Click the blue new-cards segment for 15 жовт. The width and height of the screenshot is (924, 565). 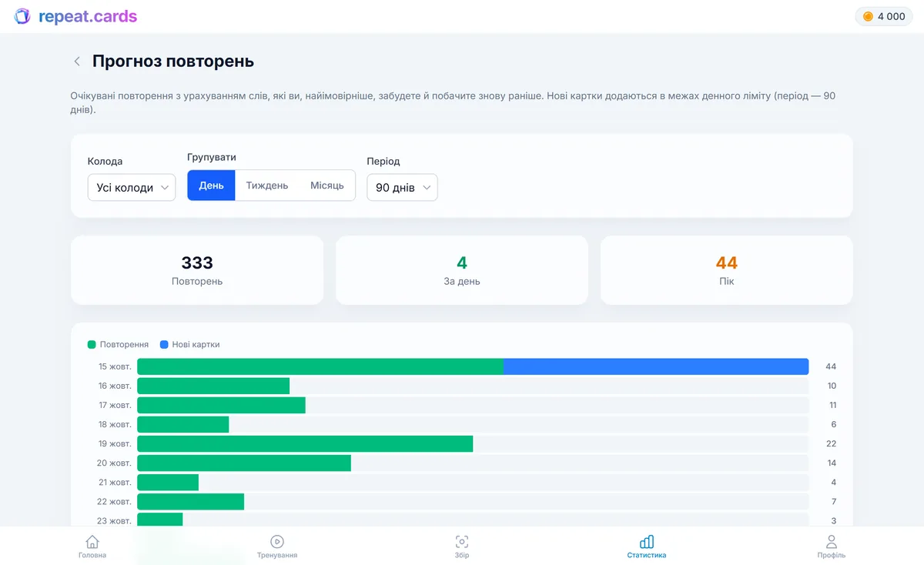656,366
